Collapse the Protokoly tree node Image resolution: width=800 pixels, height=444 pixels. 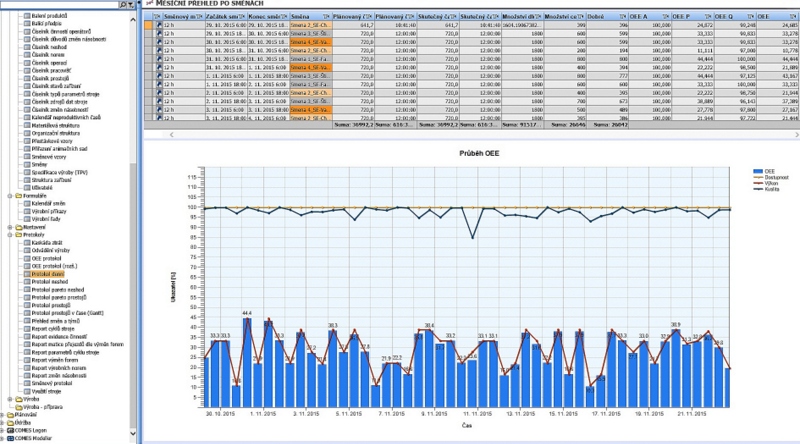tap(10, 235)
